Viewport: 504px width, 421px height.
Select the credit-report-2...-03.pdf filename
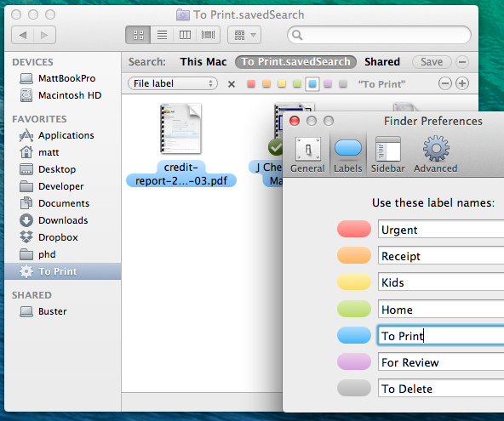click(181, 174)
